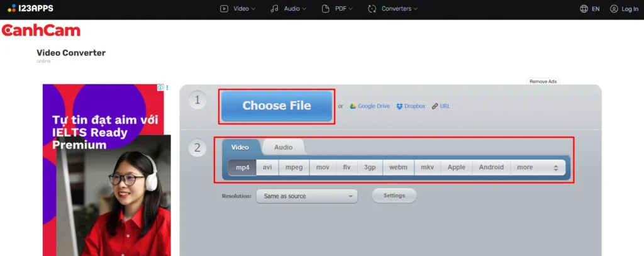Click the Video Converter page heading

[x=71, y=53]
